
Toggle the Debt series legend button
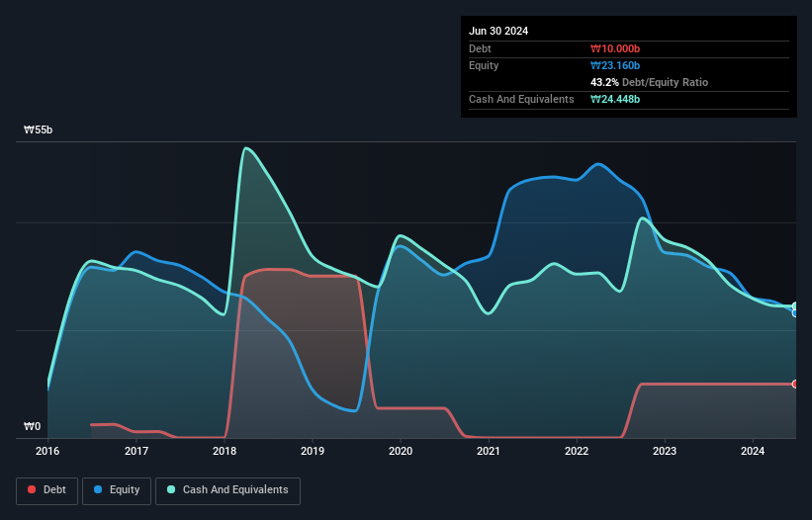tap(47, 490)
